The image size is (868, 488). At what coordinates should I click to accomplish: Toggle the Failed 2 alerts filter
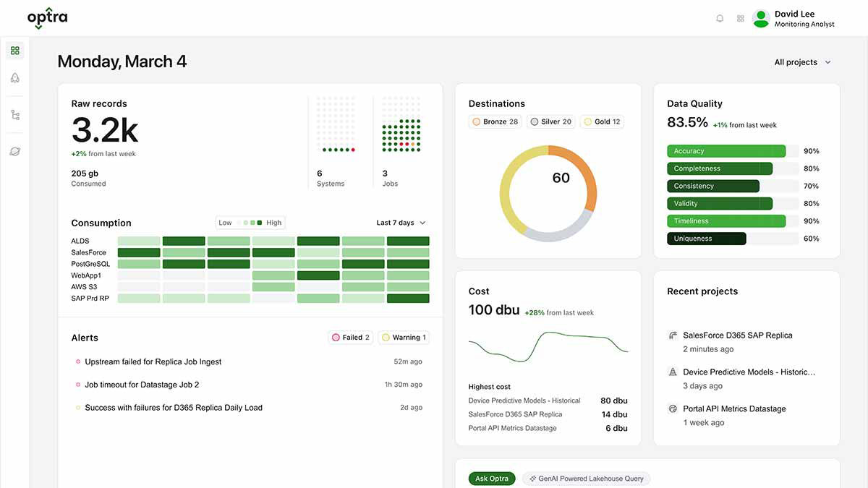tap(350, 337)
